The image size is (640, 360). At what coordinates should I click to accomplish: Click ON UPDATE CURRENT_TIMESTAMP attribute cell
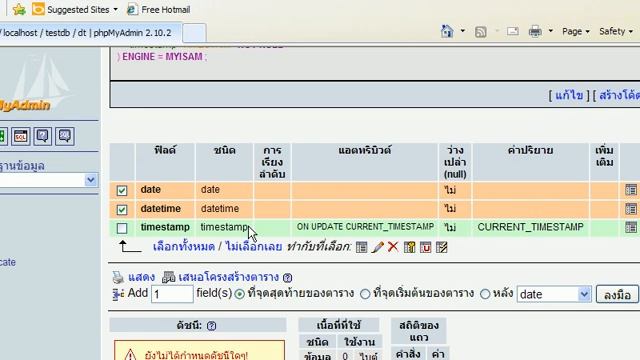point(365,227)
